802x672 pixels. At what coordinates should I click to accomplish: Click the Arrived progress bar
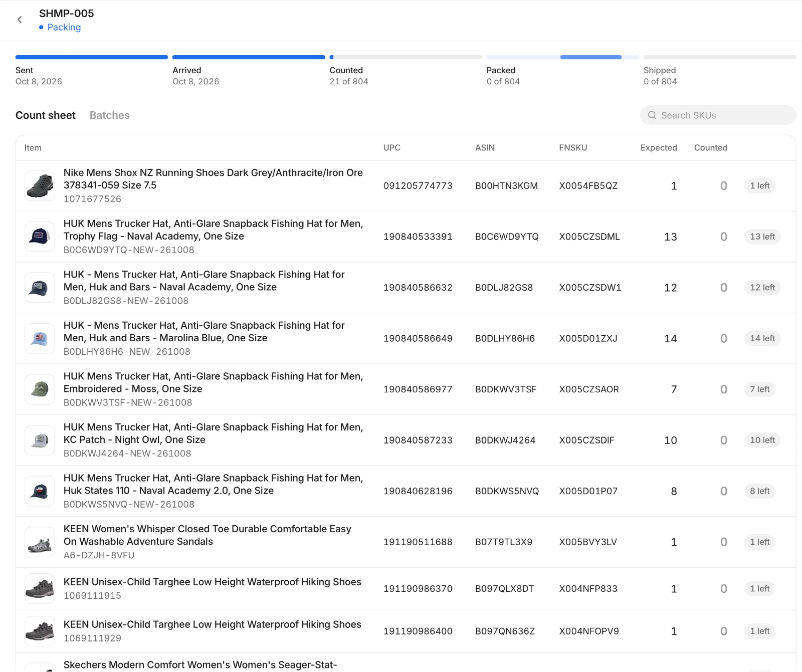click(249, 57)
